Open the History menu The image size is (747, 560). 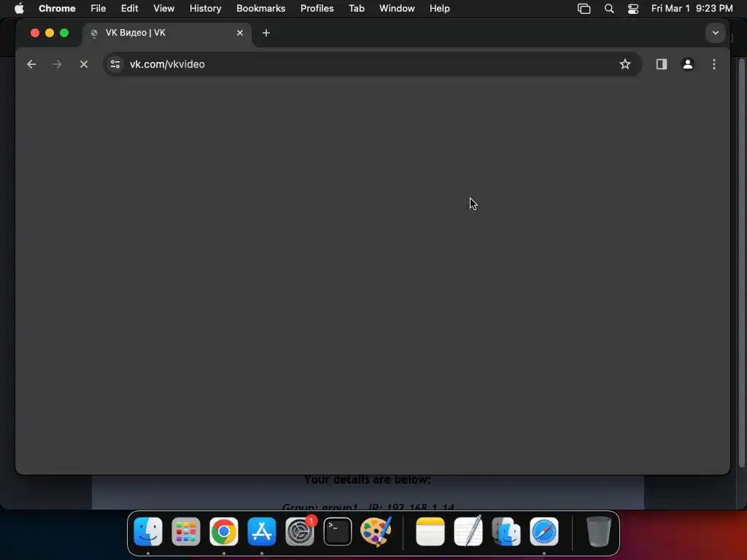tap(205, 9)
